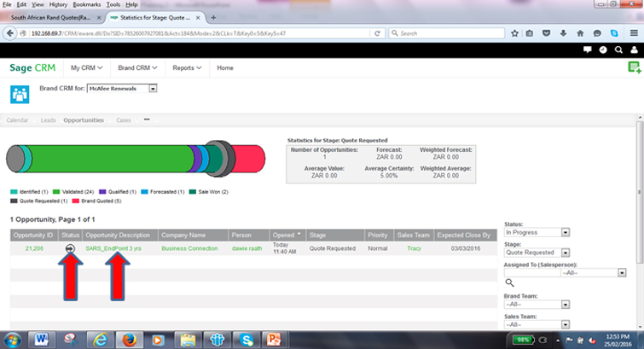Reload the page with the refresh icon
The width and height of the screenshot is (644, 349).
click(x=377, y=33)
